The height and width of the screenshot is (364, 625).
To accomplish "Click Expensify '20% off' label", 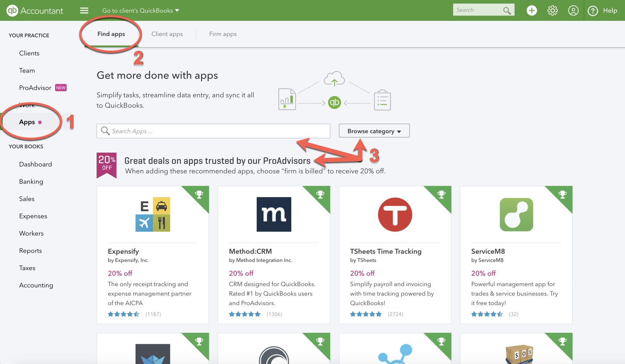I will (120, 273).
